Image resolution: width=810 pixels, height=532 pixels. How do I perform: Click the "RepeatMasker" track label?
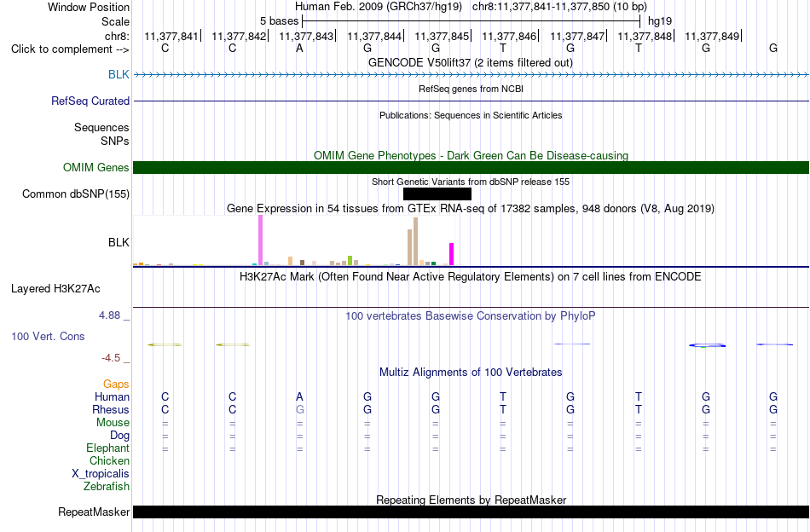(x=94, y=512)
